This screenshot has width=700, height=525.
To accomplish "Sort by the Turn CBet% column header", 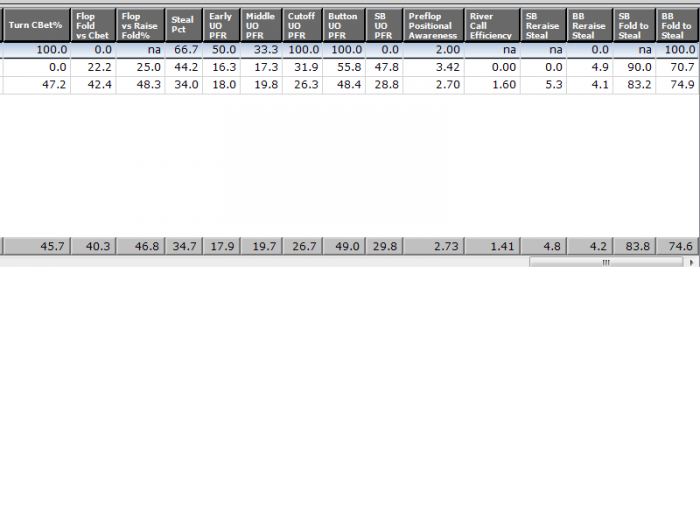I will (x=36, y=25).
